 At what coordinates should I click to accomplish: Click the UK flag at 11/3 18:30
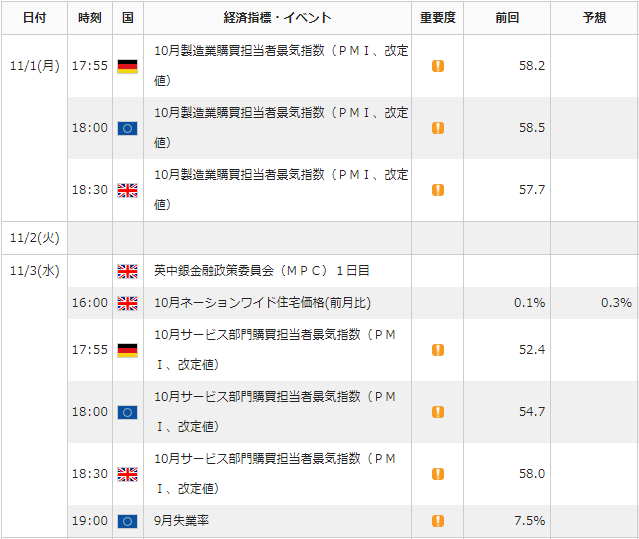(128, 474)
